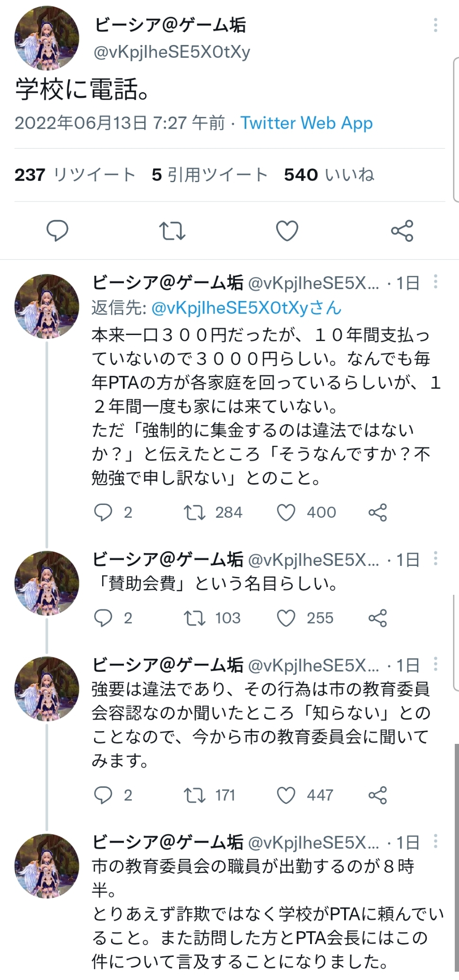Viewport: 459px width, 980px height.
Task: Share the 強要は違法 tweet
Action: [377, 795]
